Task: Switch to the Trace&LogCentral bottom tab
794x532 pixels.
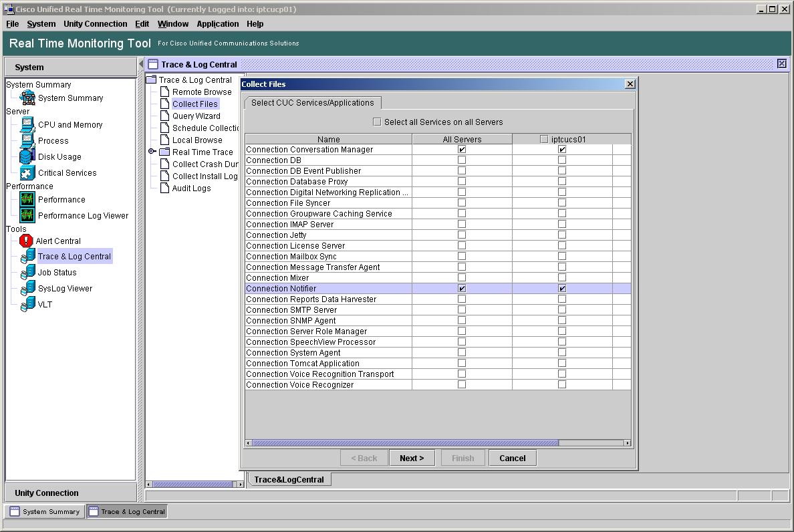Action: point(289,479)
